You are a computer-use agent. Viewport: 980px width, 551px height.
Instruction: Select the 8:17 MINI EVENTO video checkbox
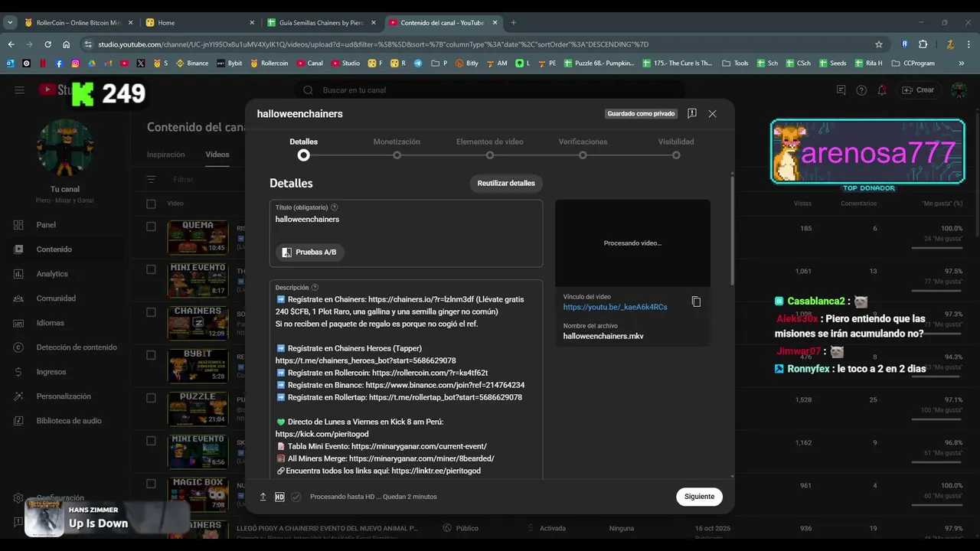[151, 269]
